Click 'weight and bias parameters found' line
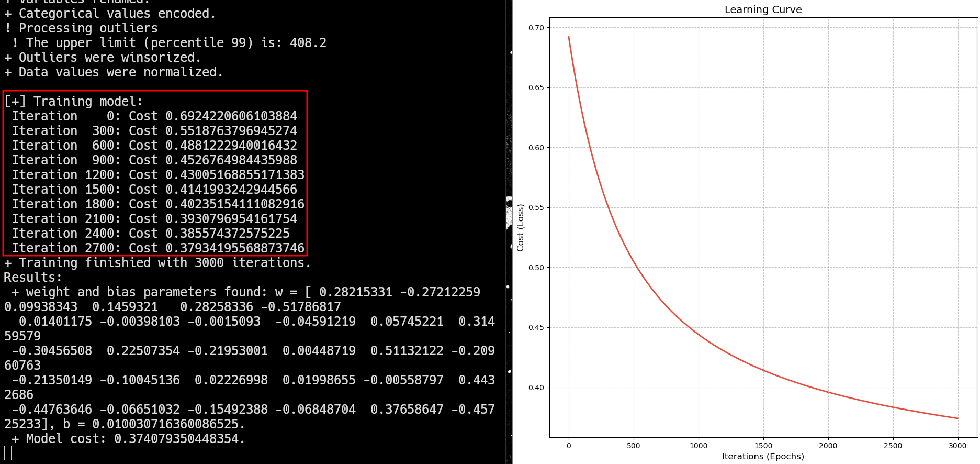Viewport: 980px width, 464px height. click(246, 292)
